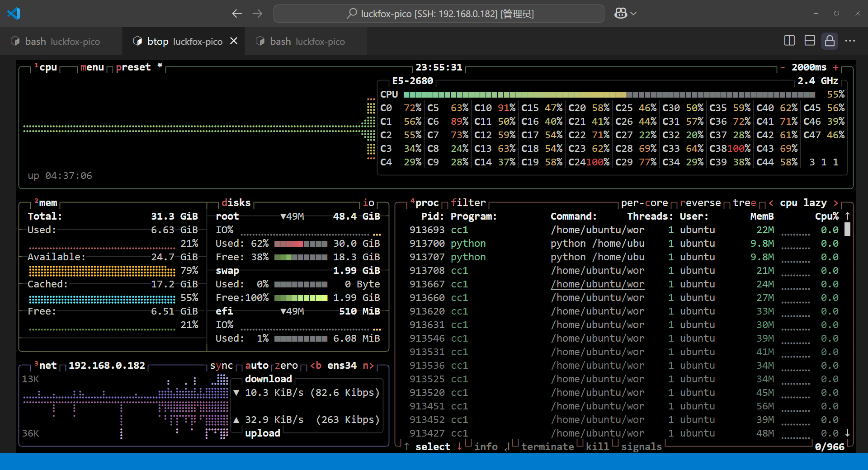Screen dimensions: 868x470
Task: Click the root disk Used 62% bar
Action: pos(301,244)
